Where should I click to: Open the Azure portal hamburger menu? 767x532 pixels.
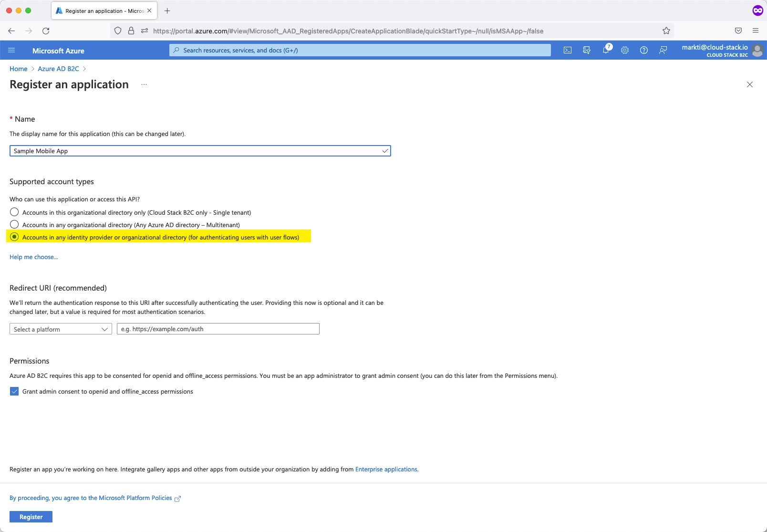11,50
